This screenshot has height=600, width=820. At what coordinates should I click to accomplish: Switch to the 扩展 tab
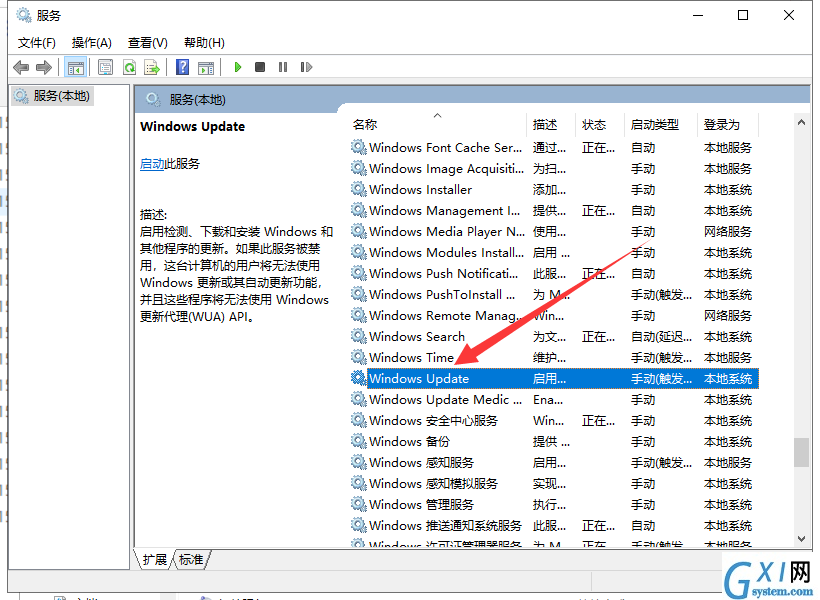point(155,560)
